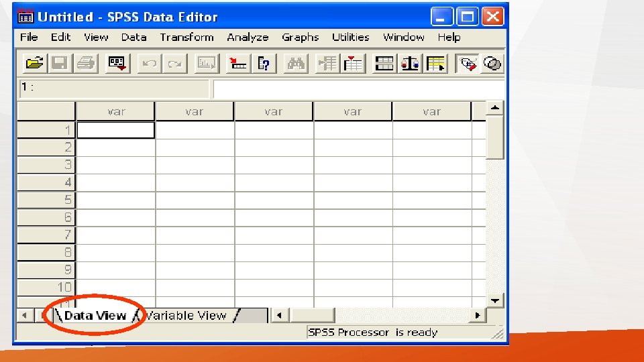Click the Split File toolbar icon
Viewport: 644px width, 362px height.
[384, 64]
